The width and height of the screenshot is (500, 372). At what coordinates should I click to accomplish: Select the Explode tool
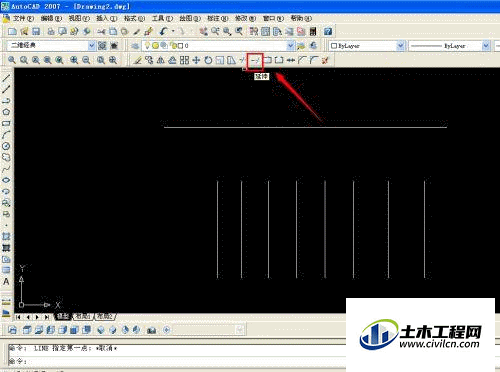point(326,60)
